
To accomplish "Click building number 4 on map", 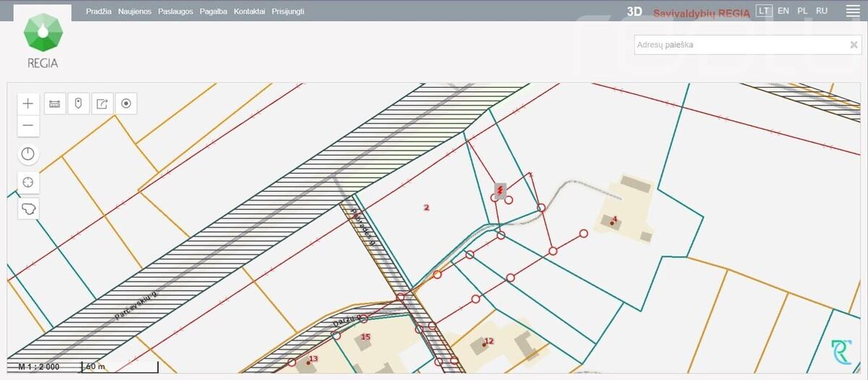I will point(614,219).
